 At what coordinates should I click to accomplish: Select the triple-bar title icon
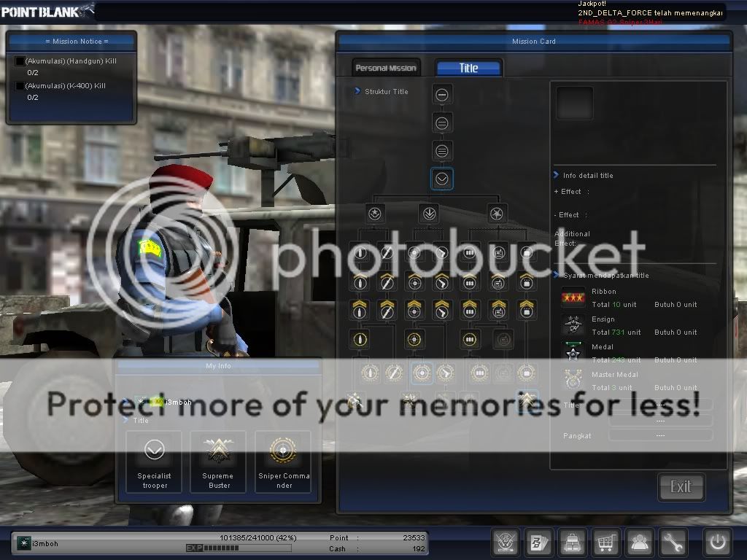(x=442, y=152)
